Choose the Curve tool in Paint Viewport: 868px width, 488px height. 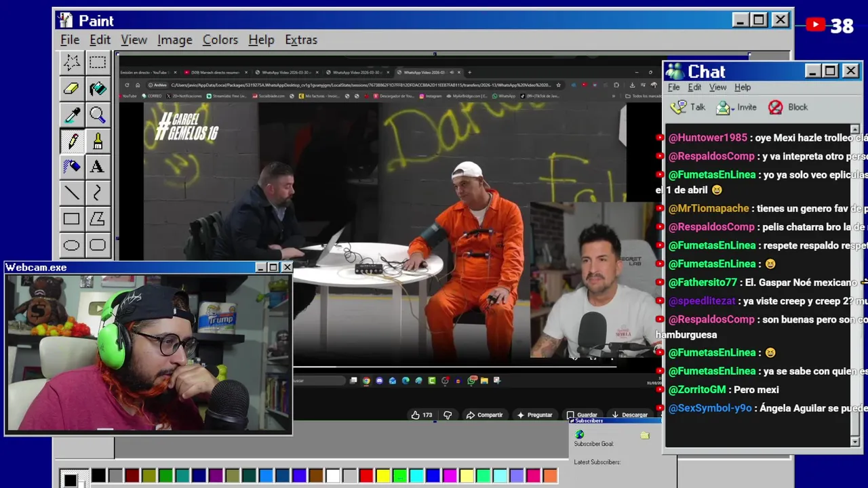98,193
